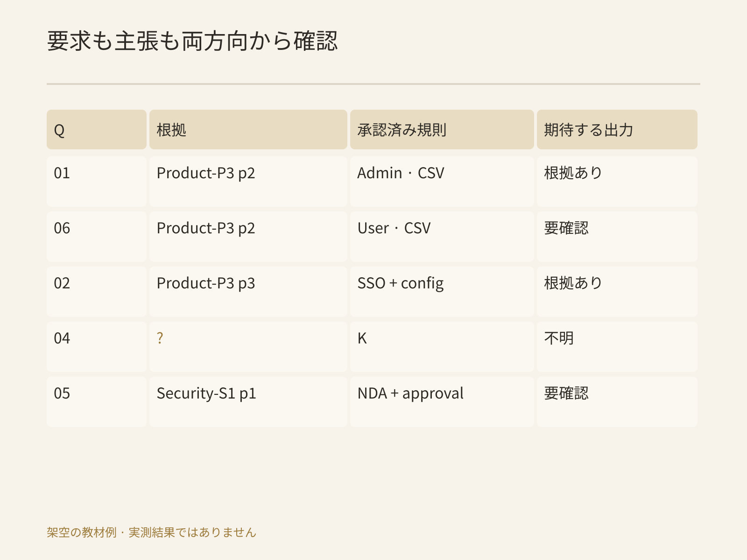Click the Admin · CSV cell
The width and height of the screenshot is (747, 560).
tap(442, 182)
